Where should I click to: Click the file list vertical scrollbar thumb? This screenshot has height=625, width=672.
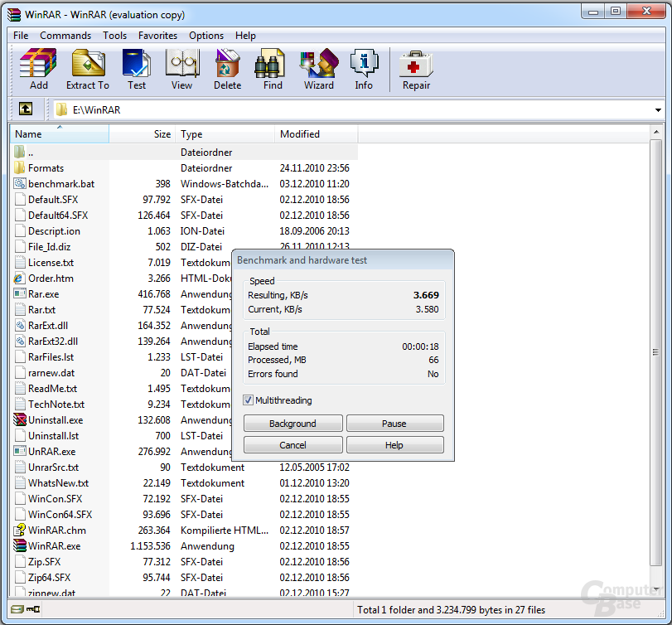655,352
